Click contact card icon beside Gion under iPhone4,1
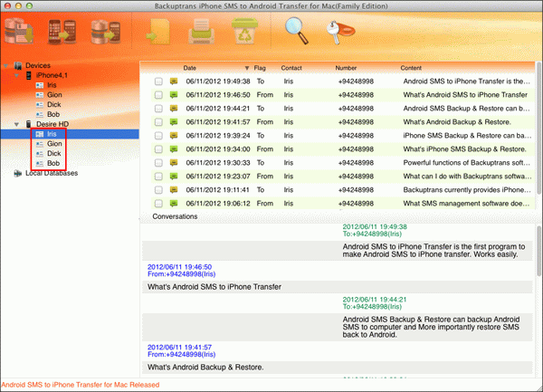The width and height of the screenshot is (543, 392). click(40, 95)
